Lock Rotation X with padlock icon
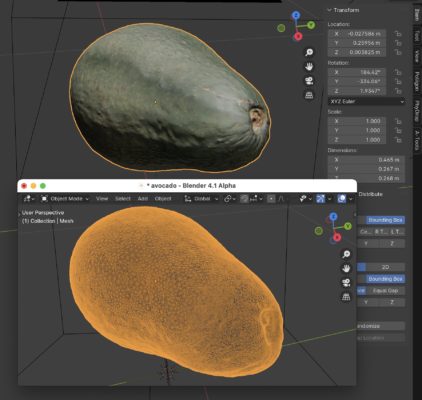 [x=398, y=72]
